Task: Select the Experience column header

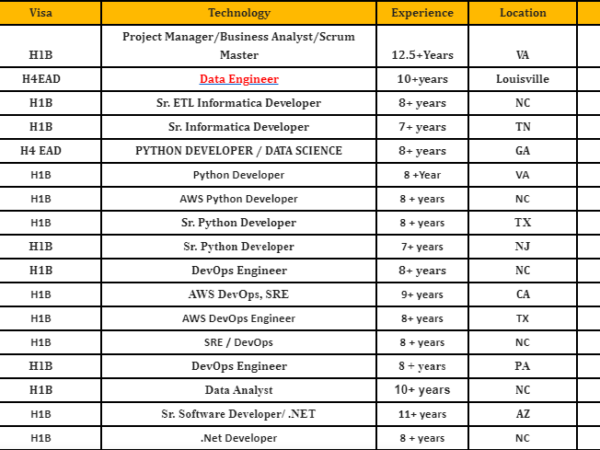Action: [421, 13]
